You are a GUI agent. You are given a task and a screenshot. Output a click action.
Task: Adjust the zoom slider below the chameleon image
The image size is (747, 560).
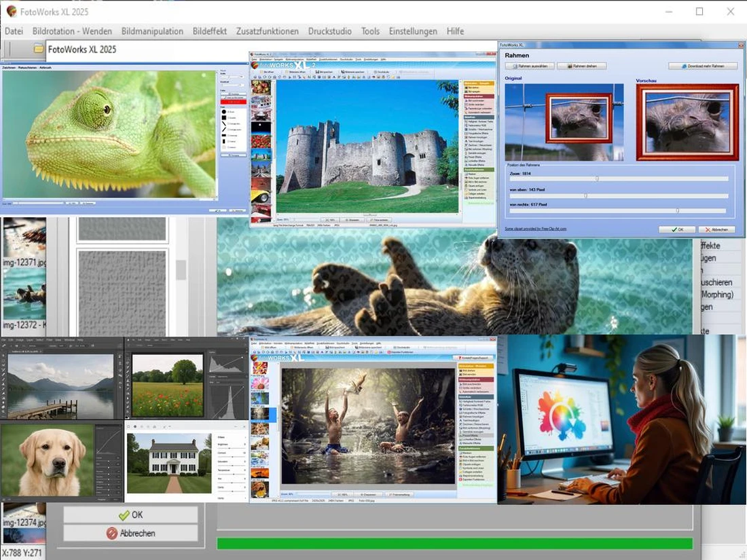tap(38, 204)
